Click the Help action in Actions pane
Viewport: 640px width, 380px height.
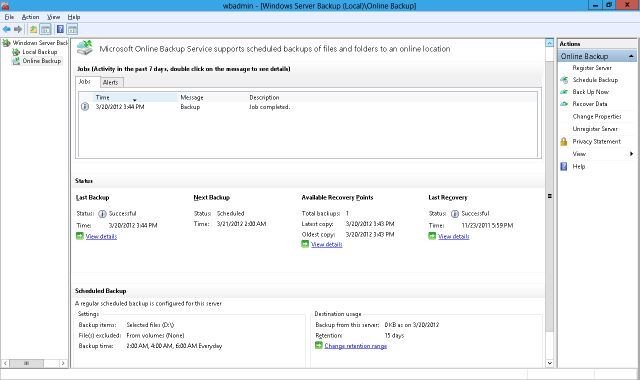[x=578, y=166]
